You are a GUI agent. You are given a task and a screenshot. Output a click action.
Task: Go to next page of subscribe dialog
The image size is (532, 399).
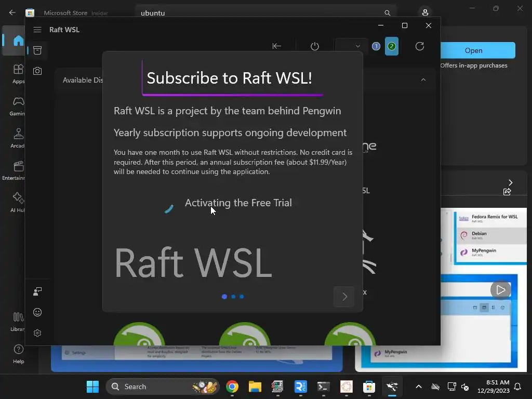tap(344, 297)
